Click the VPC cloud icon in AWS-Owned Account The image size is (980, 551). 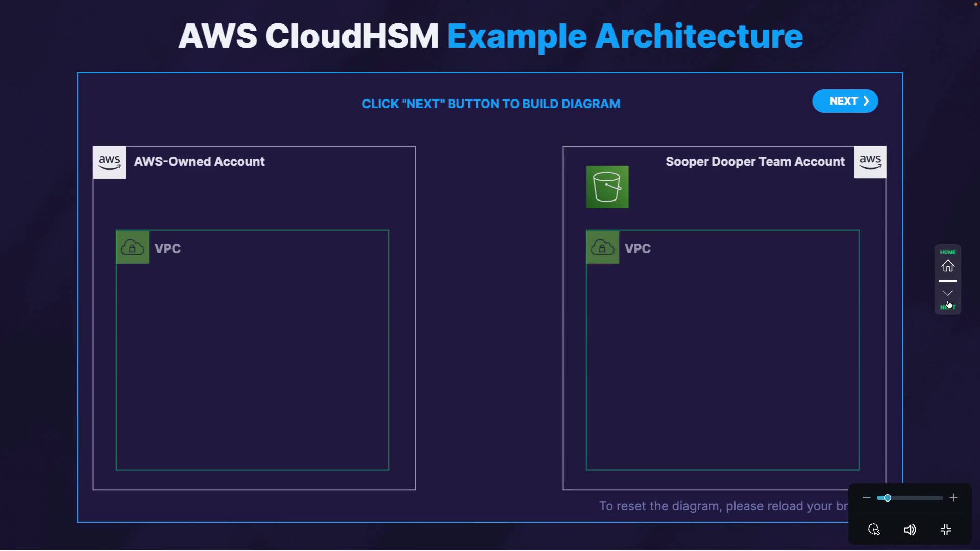point(133,247)
